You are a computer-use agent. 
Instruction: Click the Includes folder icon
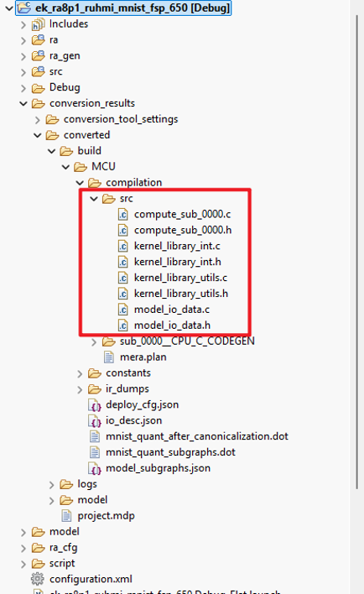38,24
